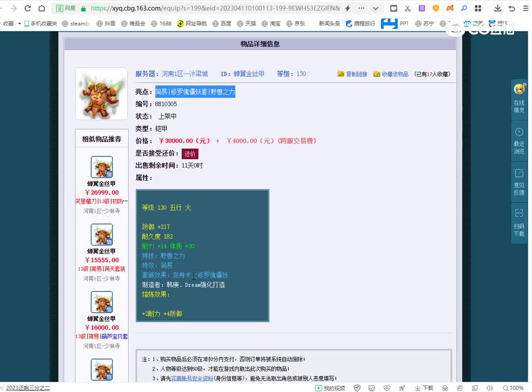Click the main armor item image
532x392 pixels.
101,94
